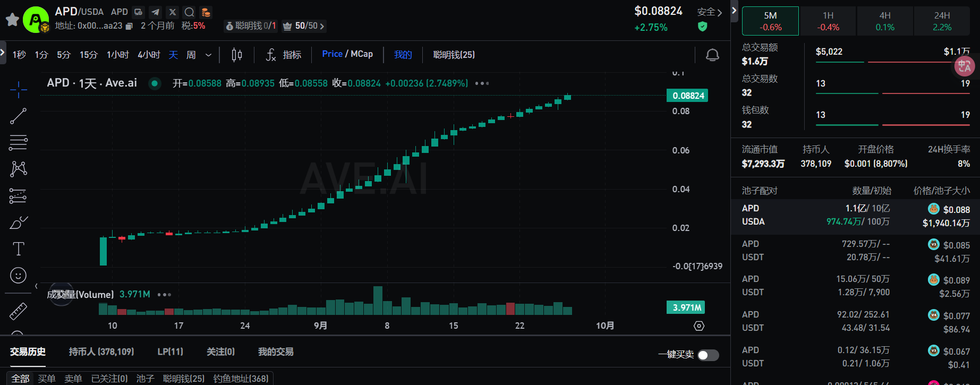The height and width of the screenshot is (385, 980).
Task: Expand more timeframe options dropdown arrow
Action: tap(209, 55)
